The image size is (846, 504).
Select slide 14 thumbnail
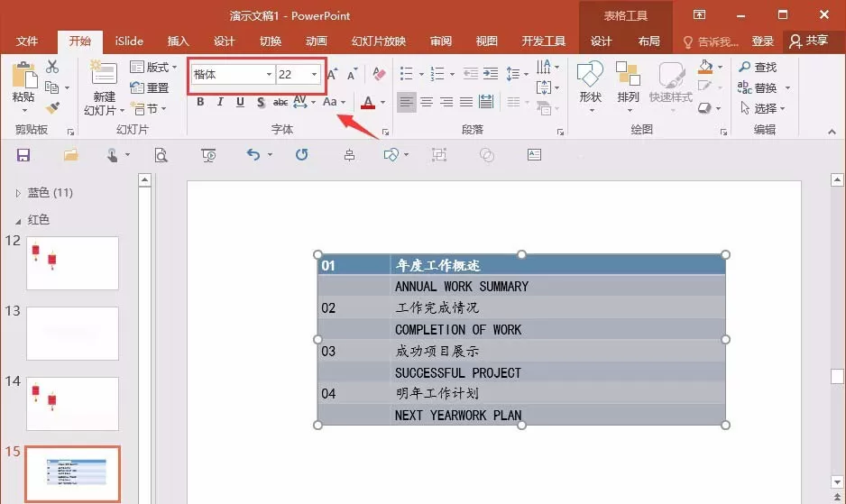[72, 404]
